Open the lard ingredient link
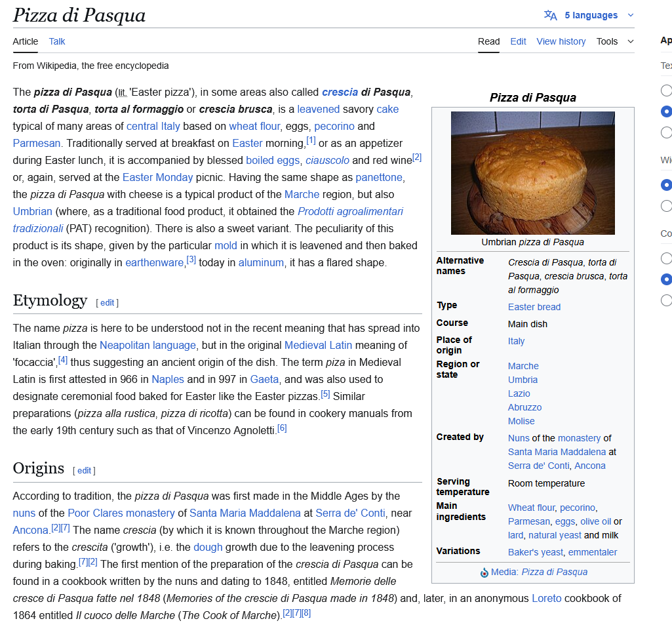 pyautogui.click(x=515, y=535)
